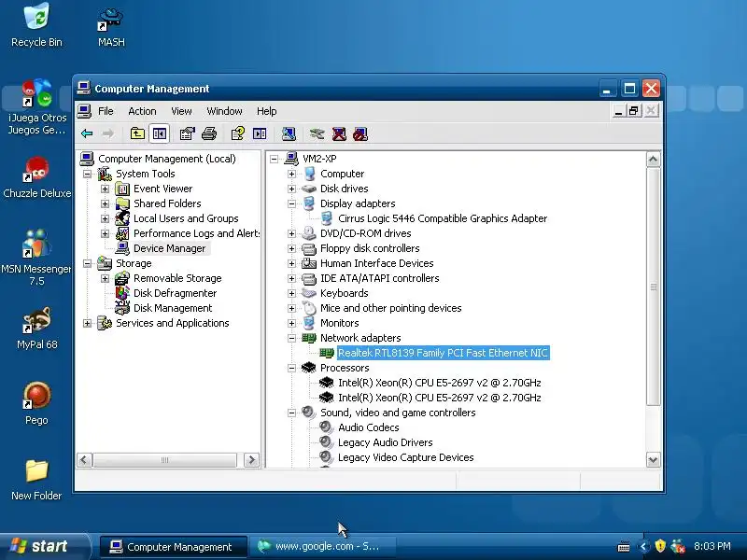Collapse the System Tools node
The image size is (747, 560).
click(87, 174)
